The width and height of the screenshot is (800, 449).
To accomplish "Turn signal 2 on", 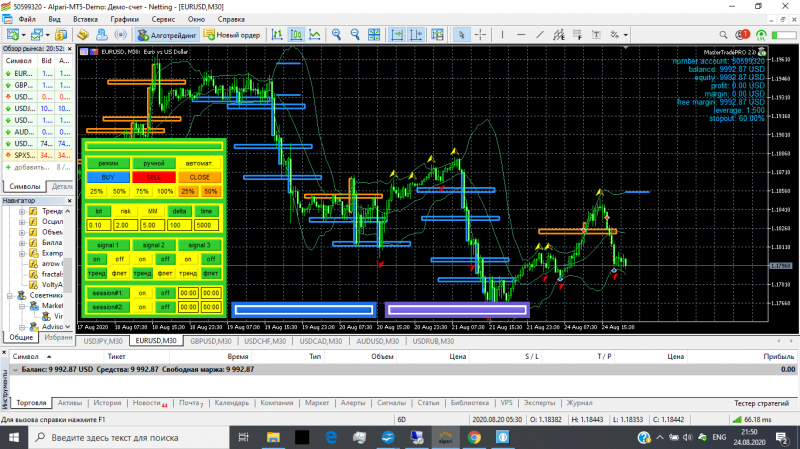I will click(x=142, y=259).
